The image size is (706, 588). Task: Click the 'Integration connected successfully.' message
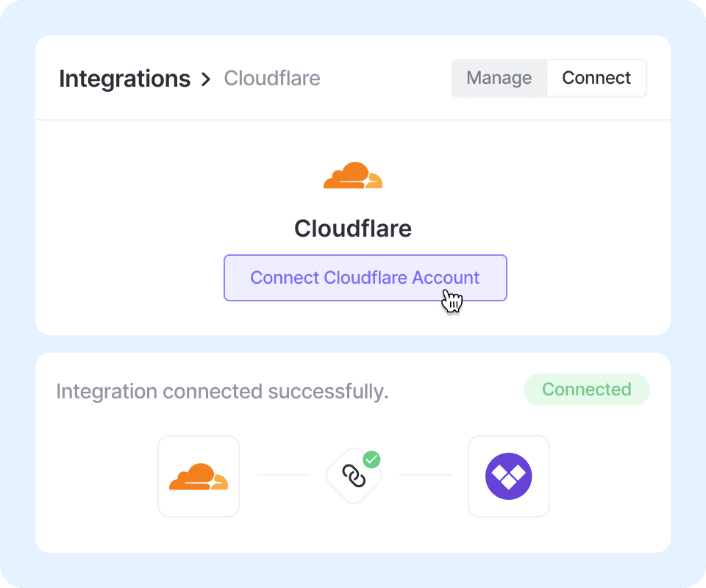(x=222, y=392)
